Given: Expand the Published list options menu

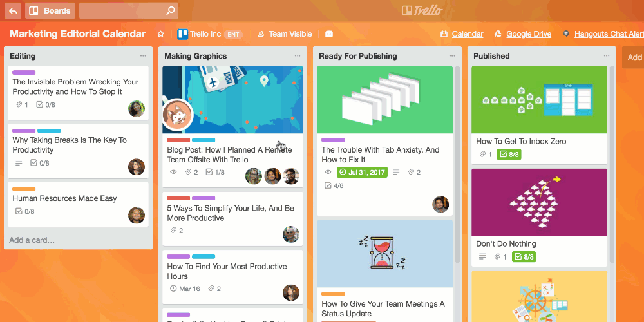Looking at the screenshot, I should tap(607, 56).
